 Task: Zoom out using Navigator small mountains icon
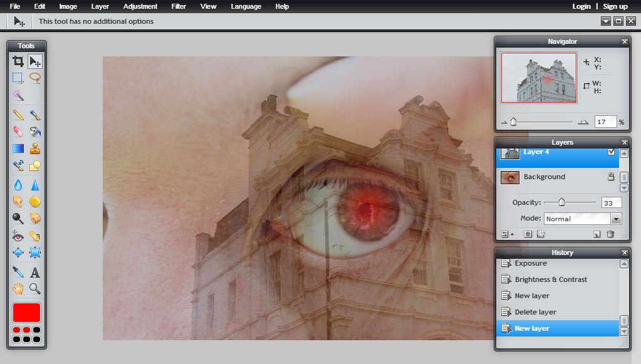(x=504, y=122)
